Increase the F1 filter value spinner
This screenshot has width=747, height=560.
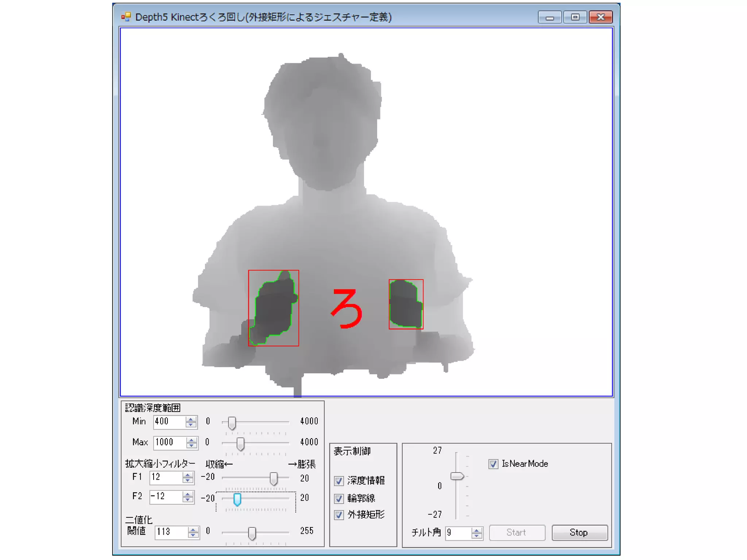[187, 475]
